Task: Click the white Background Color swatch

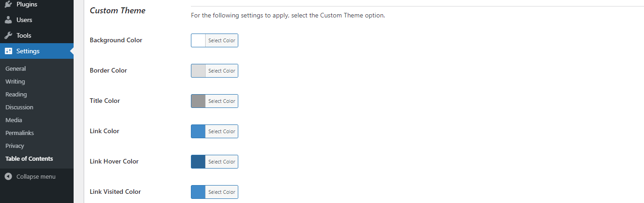Action: (198, 40)
